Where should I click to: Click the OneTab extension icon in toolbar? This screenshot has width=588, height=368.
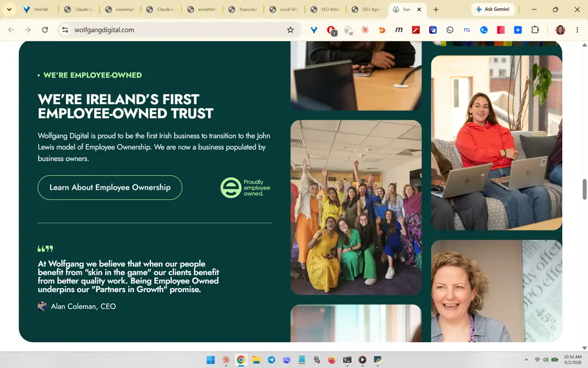(x=314, y=30)
